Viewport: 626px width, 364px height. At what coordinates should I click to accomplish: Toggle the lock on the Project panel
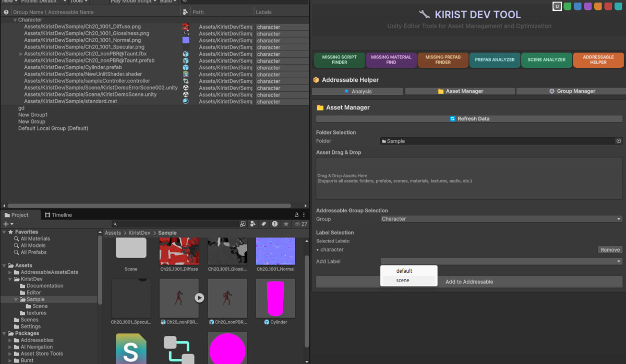click(x=296, y=214)
